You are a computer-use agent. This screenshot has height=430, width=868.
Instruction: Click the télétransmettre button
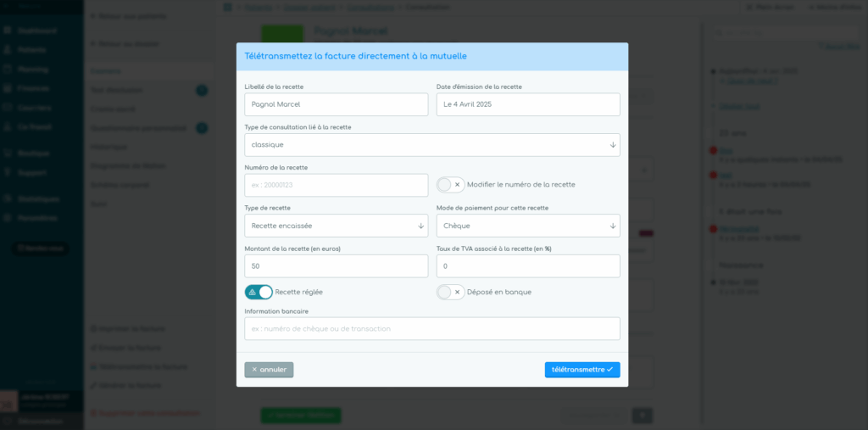pyautogui.click(x=581, y=370)
